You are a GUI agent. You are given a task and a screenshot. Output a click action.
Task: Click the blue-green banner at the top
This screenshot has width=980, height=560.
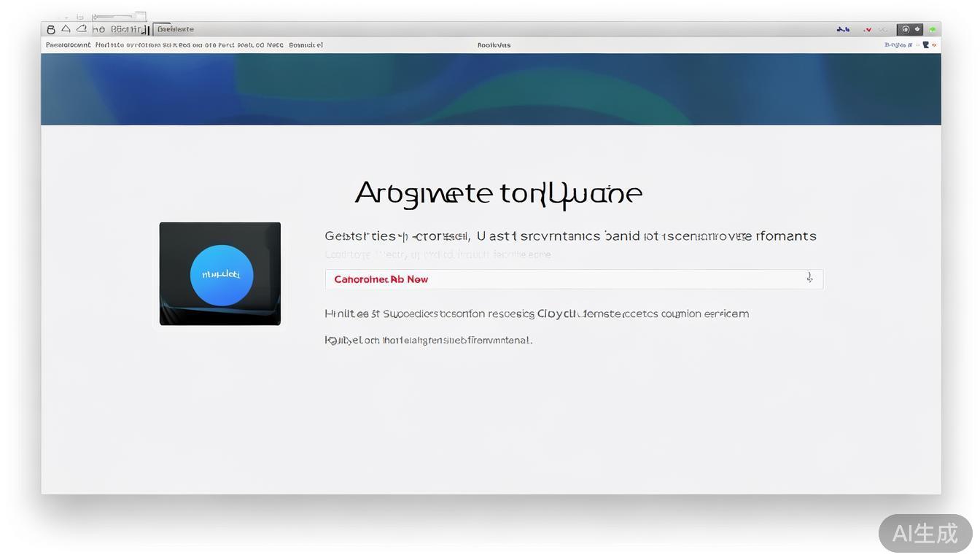[x=491, y=89]
